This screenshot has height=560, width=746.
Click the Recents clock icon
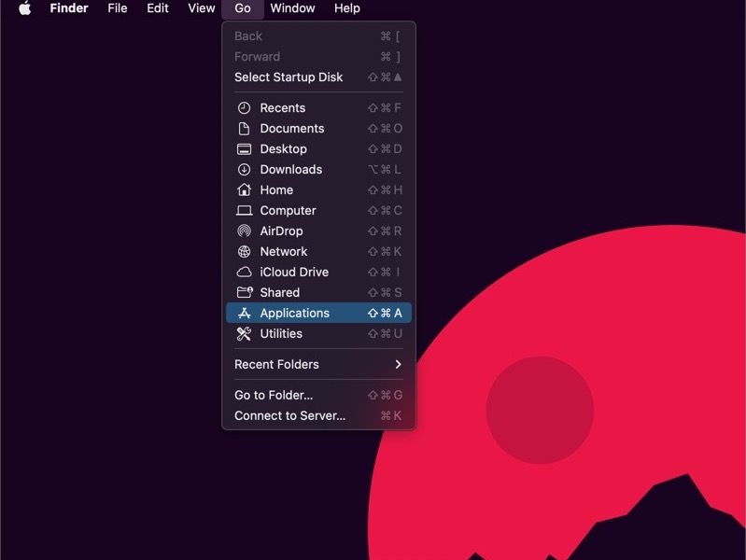pos(244,108)
